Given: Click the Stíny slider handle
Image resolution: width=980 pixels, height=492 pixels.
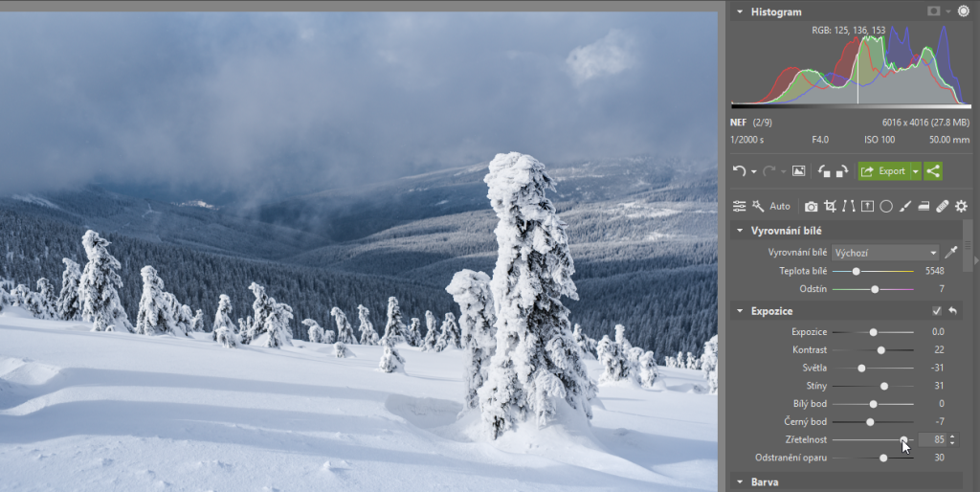Looking at the screenshot, I should coord(884,387).
